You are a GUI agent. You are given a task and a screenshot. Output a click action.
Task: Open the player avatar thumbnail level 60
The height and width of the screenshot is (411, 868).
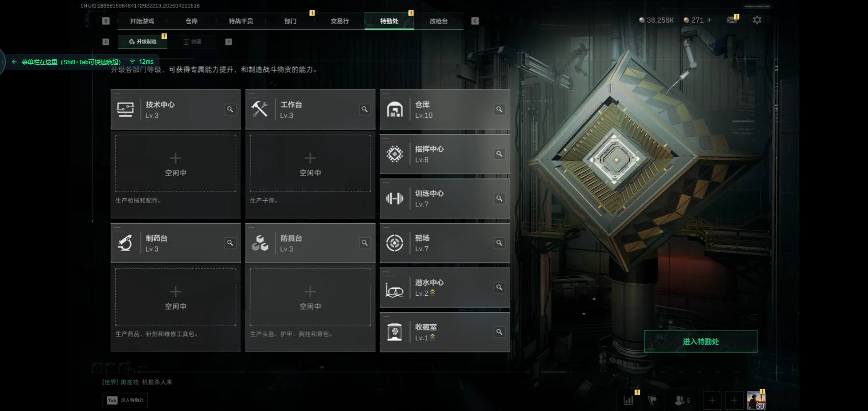coord(756,400)
